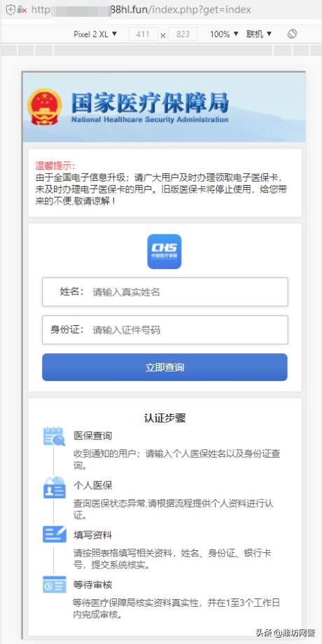Click the 姓名 real name input field

165,292
